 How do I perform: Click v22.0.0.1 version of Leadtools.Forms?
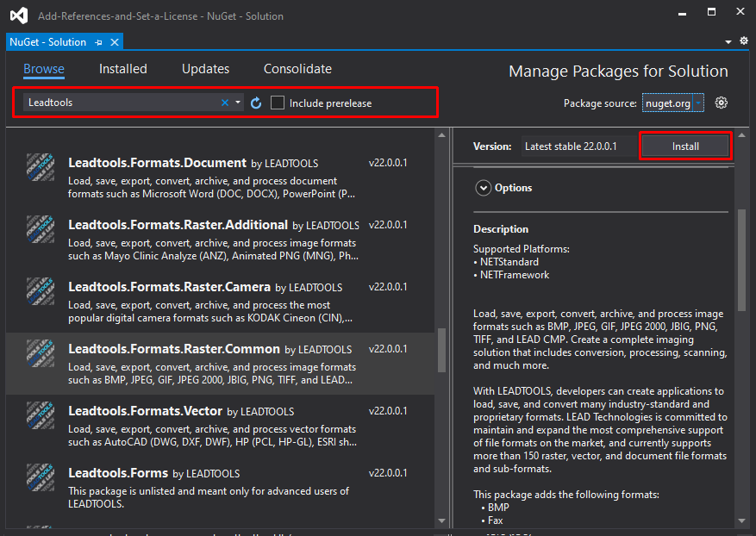[x=388, y=473]
